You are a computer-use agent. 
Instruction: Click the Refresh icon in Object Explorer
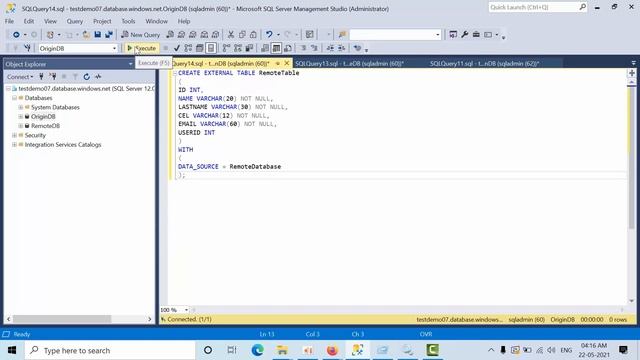tap(87, 77)
